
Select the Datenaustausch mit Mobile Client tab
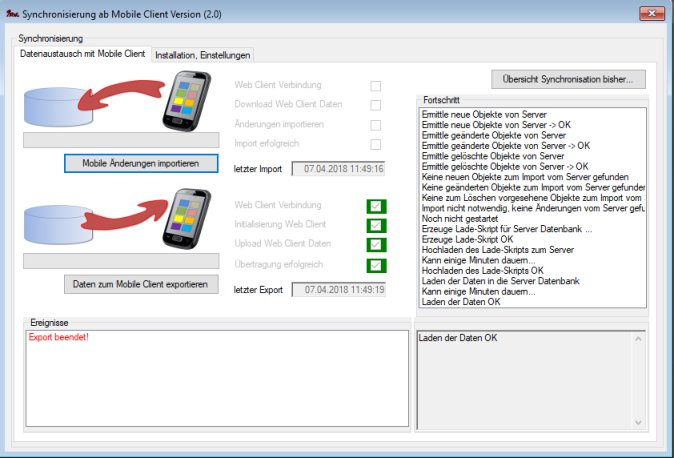point(83,54)
